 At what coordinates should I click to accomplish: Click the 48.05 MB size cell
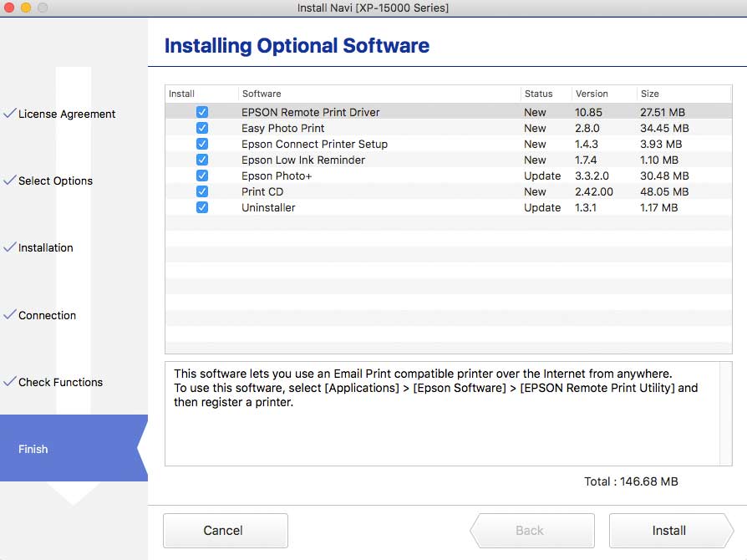(664, 191)
